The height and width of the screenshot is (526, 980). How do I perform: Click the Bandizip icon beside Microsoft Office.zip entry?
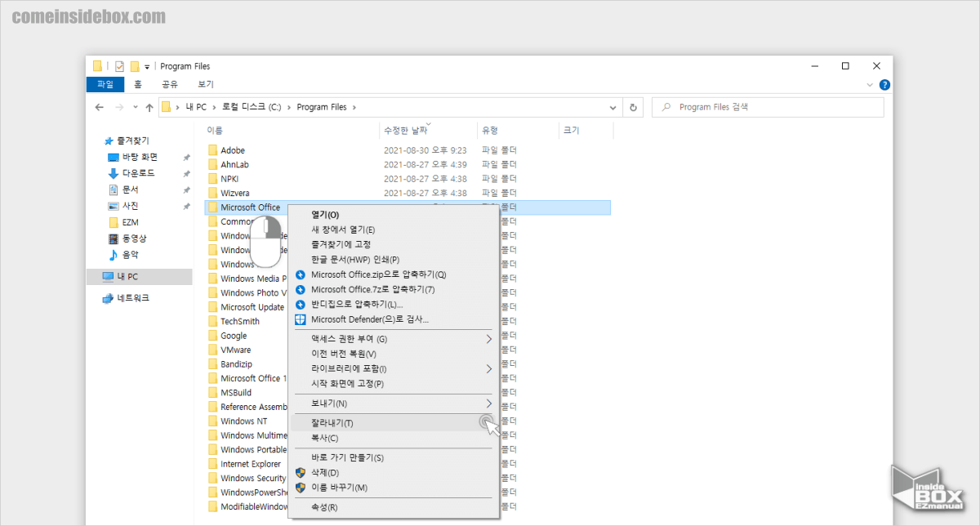(300, 274)
